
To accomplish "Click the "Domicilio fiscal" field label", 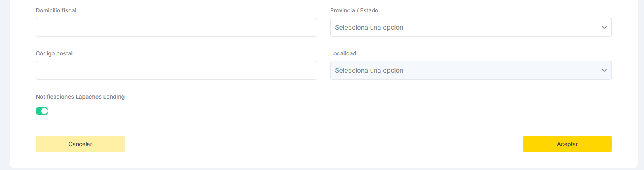I will [x=56, y=10].
